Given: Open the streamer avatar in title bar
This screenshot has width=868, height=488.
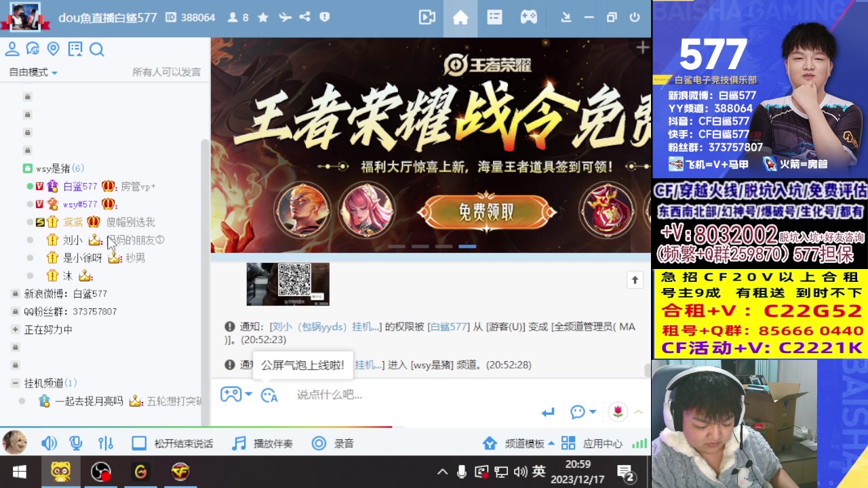Looking at the screenshot, I should [26, 17].
